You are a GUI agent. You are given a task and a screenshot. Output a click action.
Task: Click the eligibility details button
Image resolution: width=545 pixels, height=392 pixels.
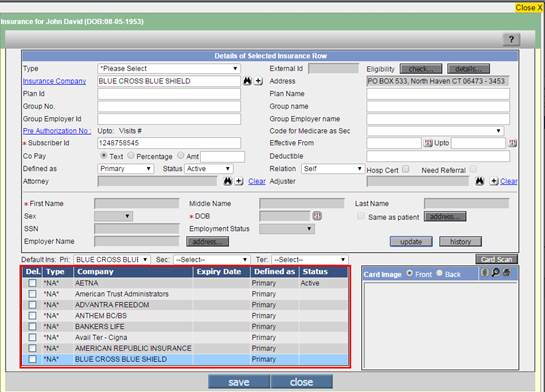pyautogui.click(x=468, y=69)
